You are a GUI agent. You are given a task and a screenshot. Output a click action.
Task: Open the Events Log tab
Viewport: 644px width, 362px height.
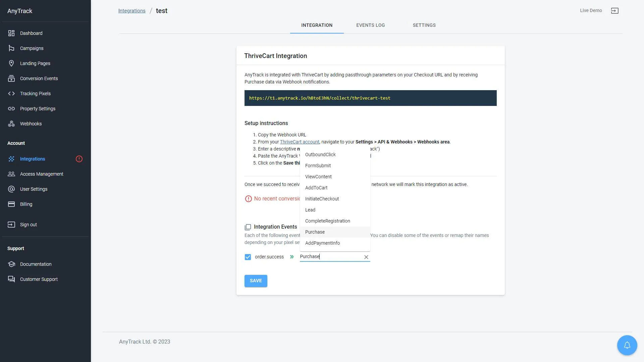pos(370,25)
